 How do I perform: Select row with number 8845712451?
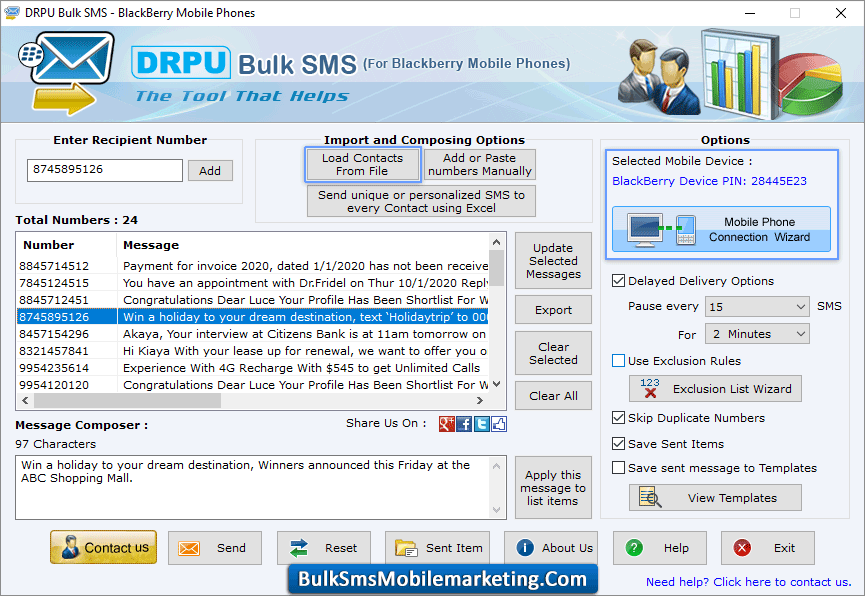(x=253, y=300)
